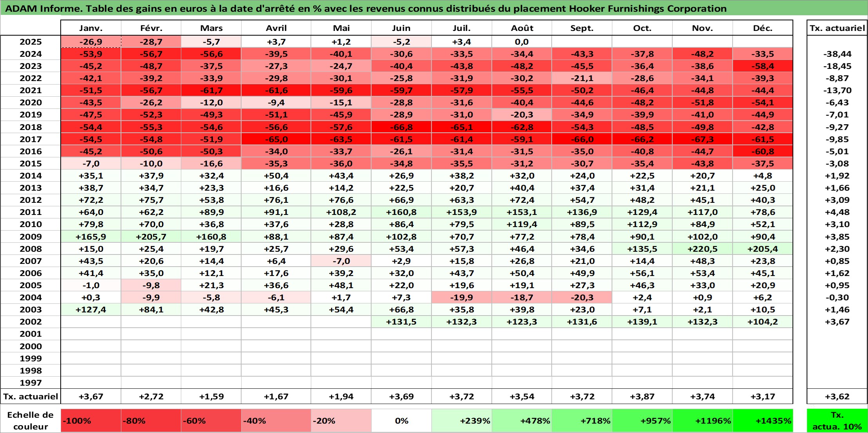Click the Oct. column header
This screenshot has height=433, width=868.
coord(642,28)
